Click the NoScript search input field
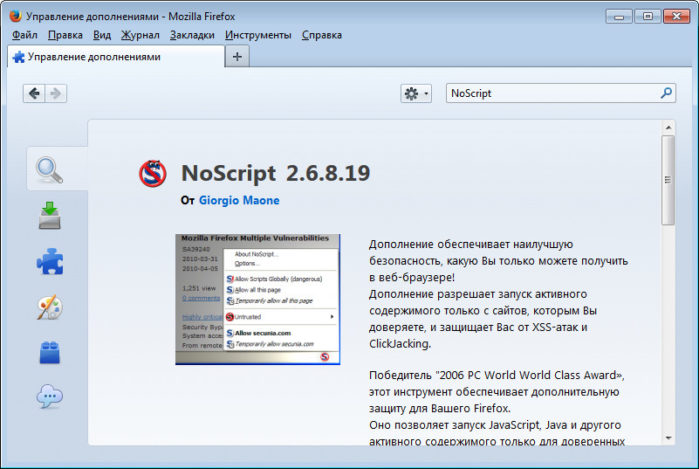This screenshot has height=469, width=699. 550,93
